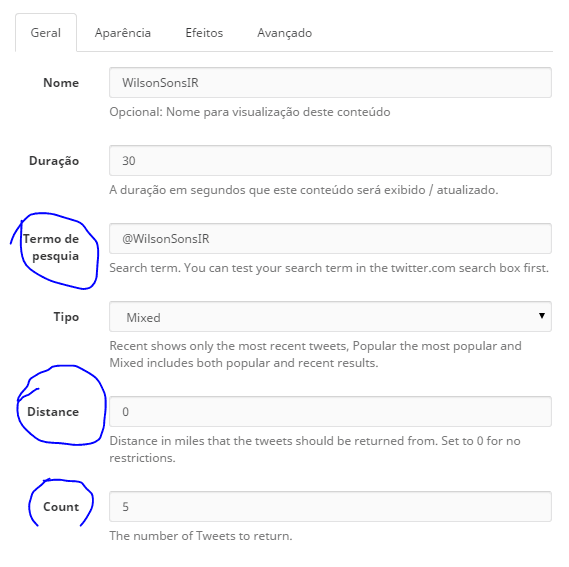Switch to the Geral tab

point(46,33)
